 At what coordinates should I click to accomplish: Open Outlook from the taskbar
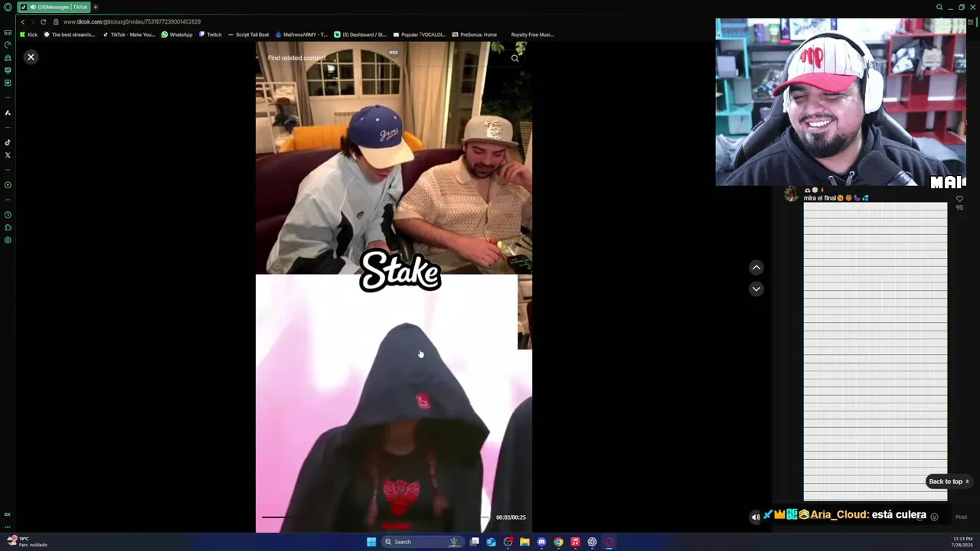491,542
